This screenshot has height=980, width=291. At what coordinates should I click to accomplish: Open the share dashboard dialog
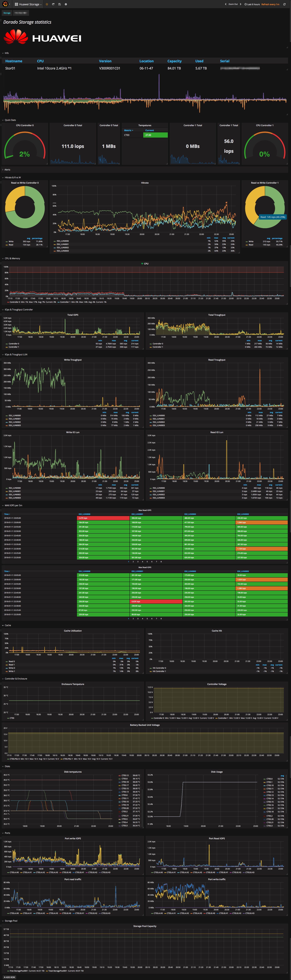click(x=53, y=4)
